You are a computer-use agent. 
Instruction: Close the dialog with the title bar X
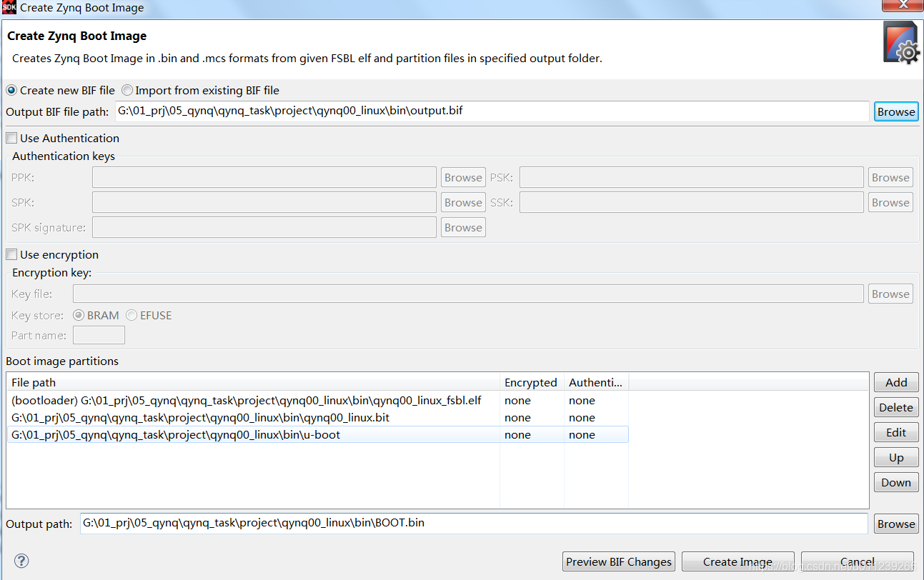coord(901,5)
